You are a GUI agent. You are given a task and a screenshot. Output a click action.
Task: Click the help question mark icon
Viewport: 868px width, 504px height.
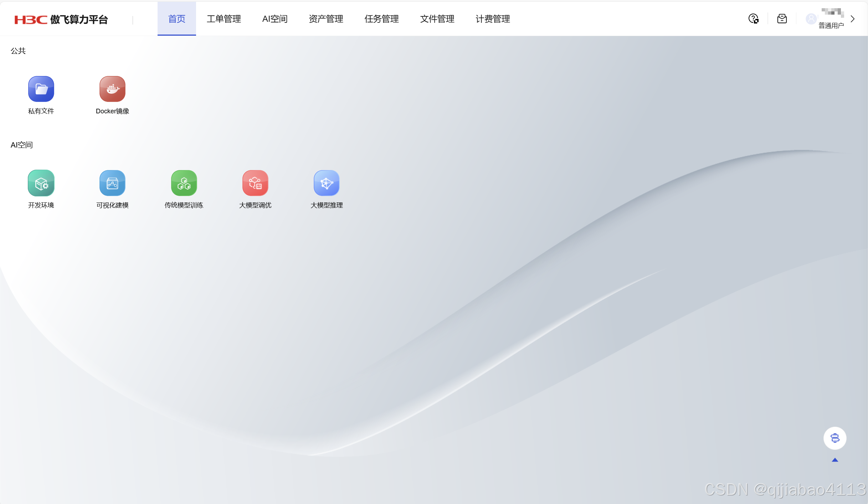click(x=753, y=19)
